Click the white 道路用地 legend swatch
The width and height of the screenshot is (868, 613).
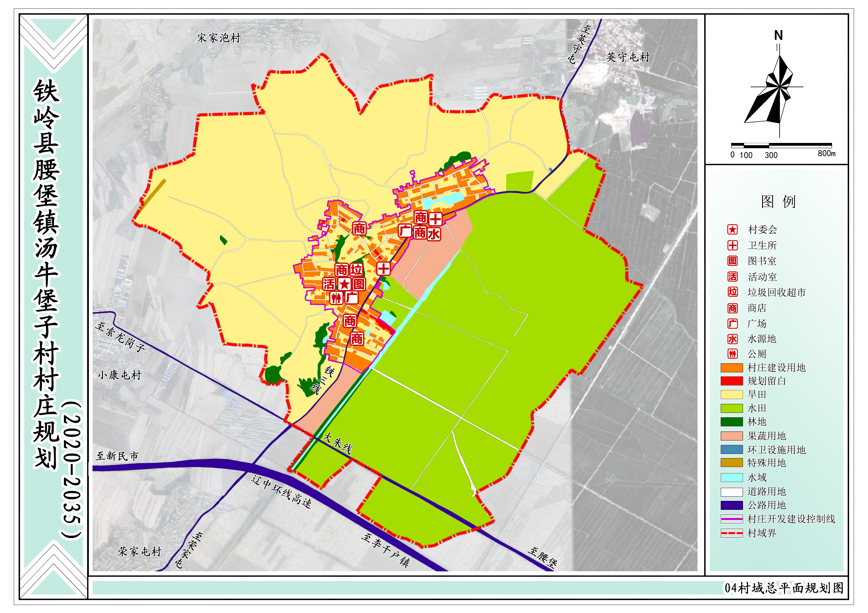[732, 492]
